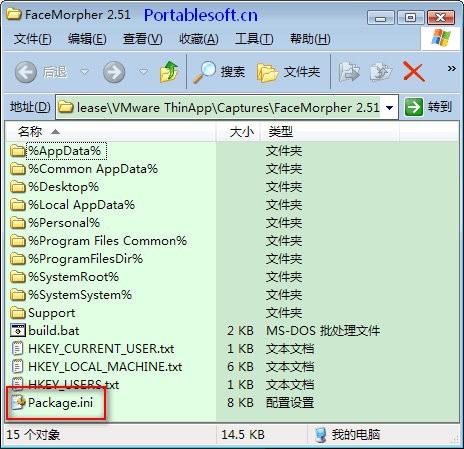This screenshot has height=449, width=464.
Task: Select the build.bat batch file icon
Action: (x=18, y=330)
